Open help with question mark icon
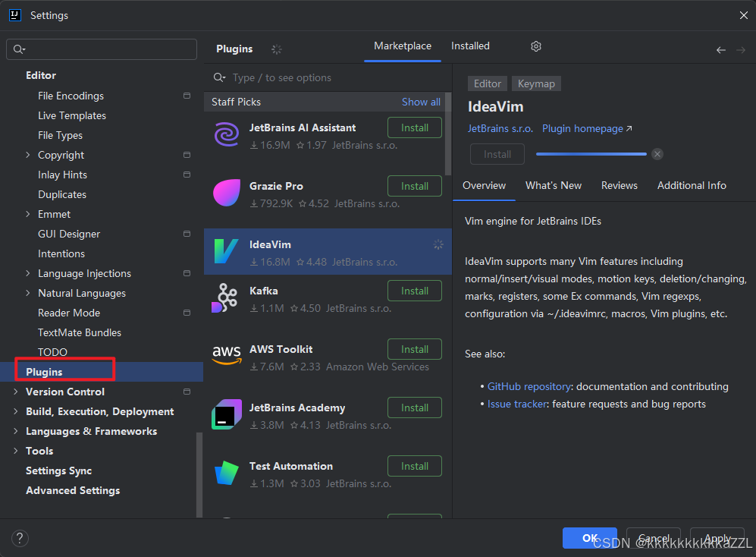 tap(20, 538)
